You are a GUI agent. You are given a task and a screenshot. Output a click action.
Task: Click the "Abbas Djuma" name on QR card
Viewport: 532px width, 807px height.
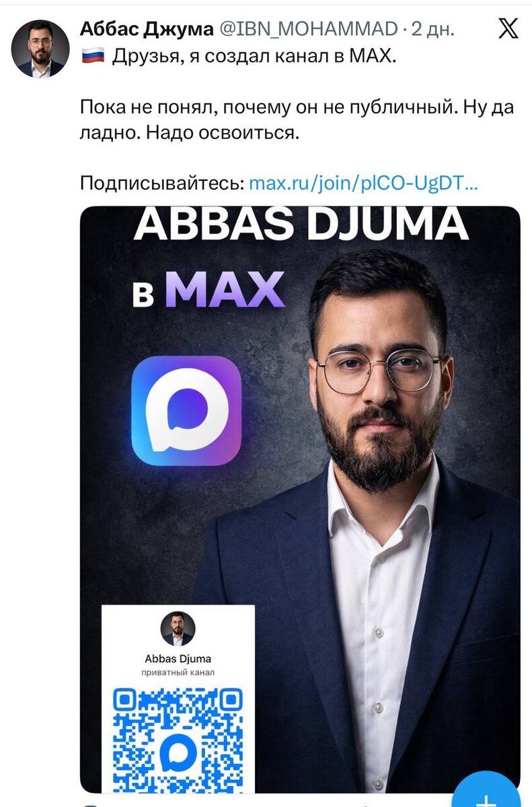178,658
